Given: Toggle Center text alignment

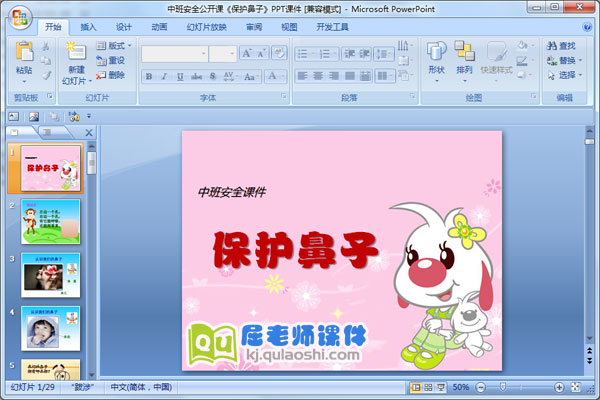Looking at the screenshot, I should (x=318, y=76).
